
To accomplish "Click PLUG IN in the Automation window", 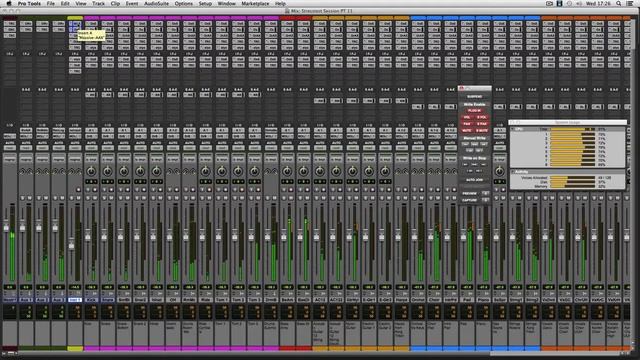I will pos(474,111).
